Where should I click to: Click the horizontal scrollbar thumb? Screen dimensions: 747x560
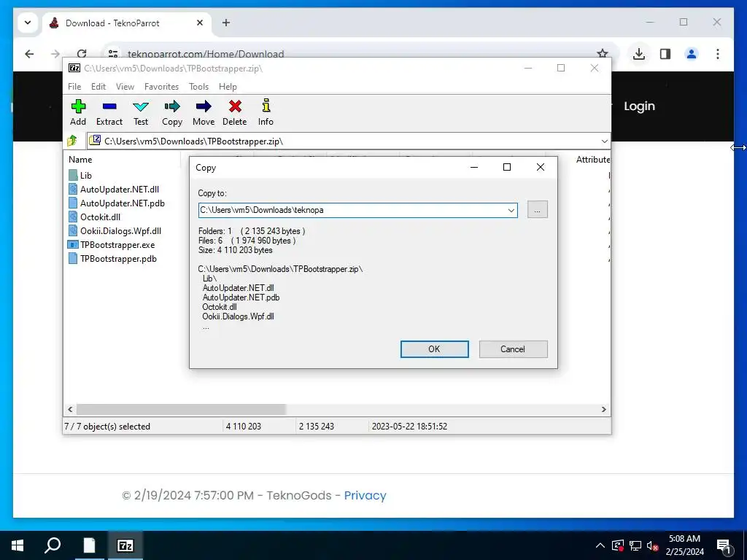click(181, 409)
